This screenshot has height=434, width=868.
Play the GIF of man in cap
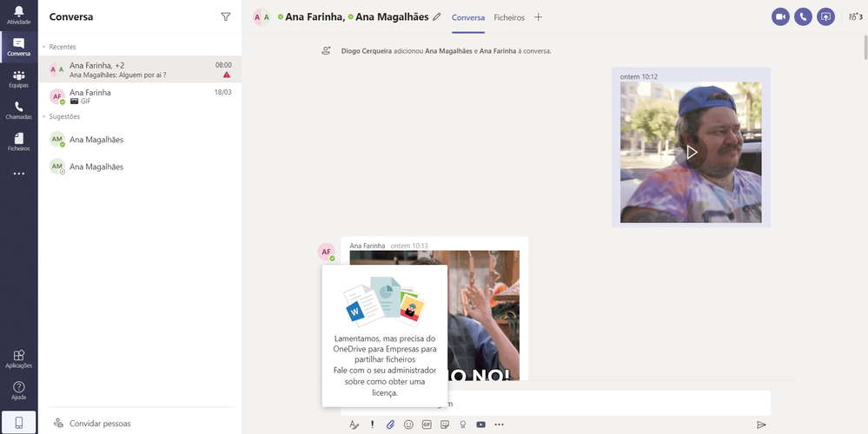click(x=692, y=152)
